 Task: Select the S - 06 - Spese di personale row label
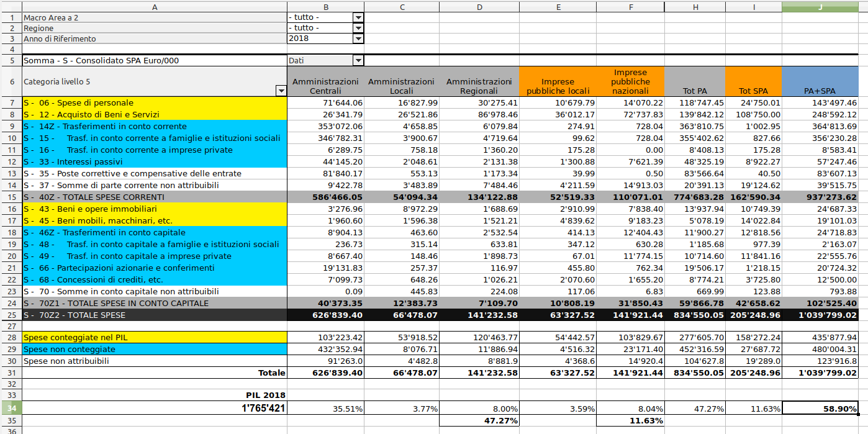(155, 102)
